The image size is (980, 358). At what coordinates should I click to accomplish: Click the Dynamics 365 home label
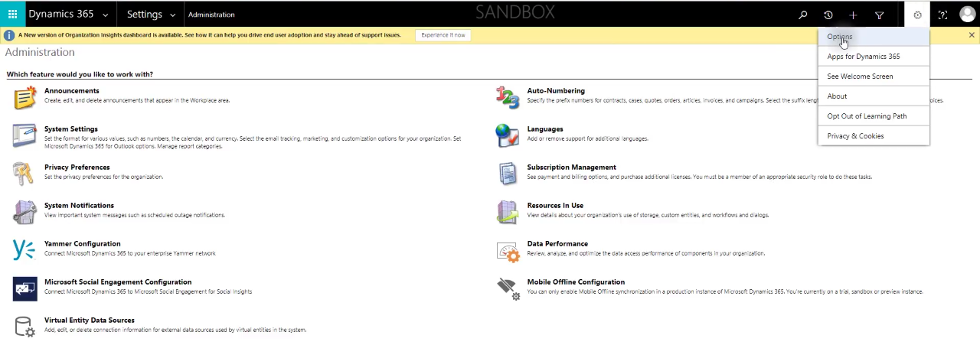tap(60, 15)
